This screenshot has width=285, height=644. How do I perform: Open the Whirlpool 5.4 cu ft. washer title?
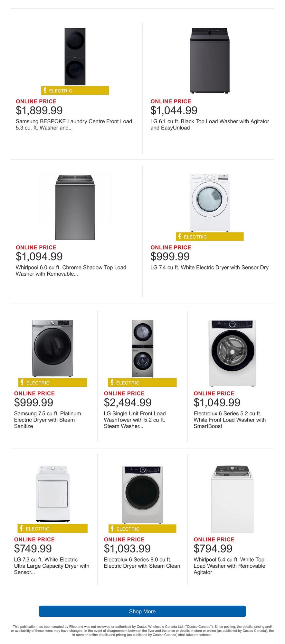tap(229, 566)
